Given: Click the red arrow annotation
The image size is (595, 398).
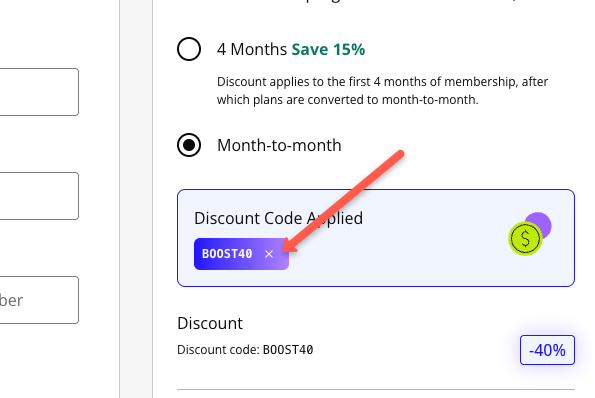Looking at the screenshot, I should (x=344, y=201).
